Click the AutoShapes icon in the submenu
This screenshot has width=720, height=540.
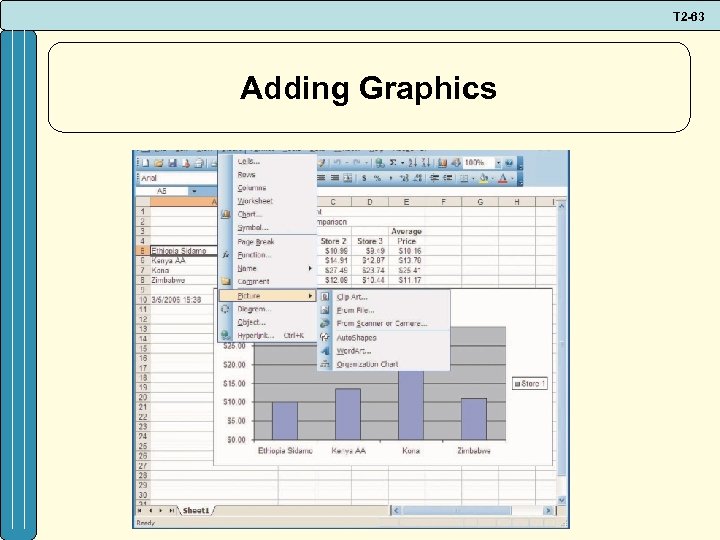coord(325,338)
